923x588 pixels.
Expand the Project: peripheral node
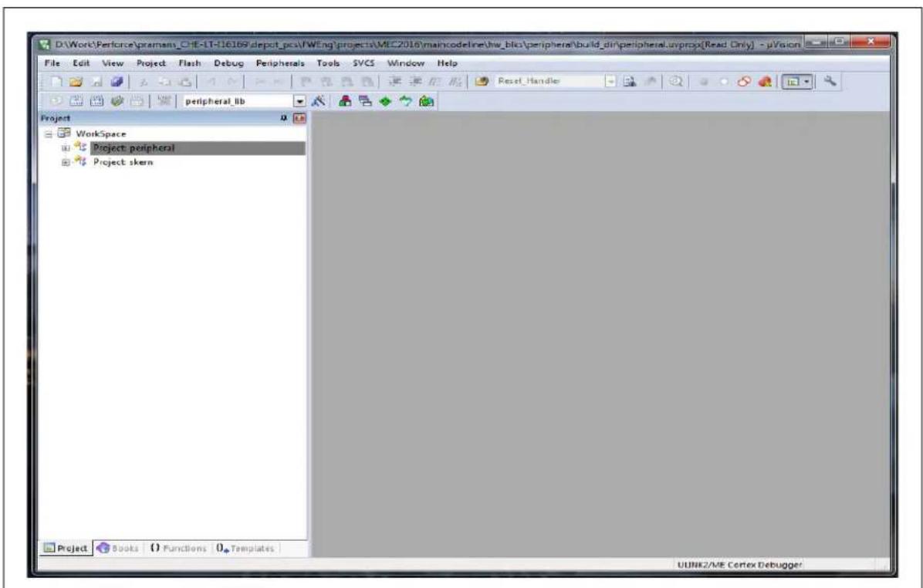tap(66, 147)
